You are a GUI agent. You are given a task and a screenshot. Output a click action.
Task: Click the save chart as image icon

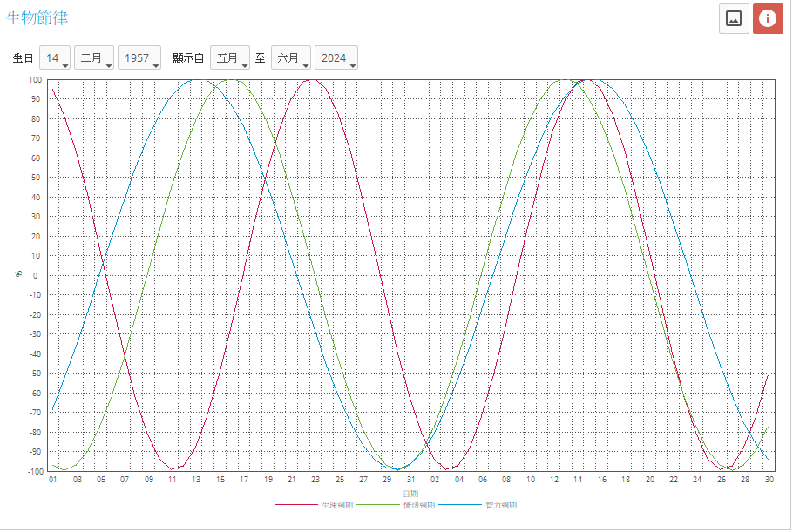(734, 18)
